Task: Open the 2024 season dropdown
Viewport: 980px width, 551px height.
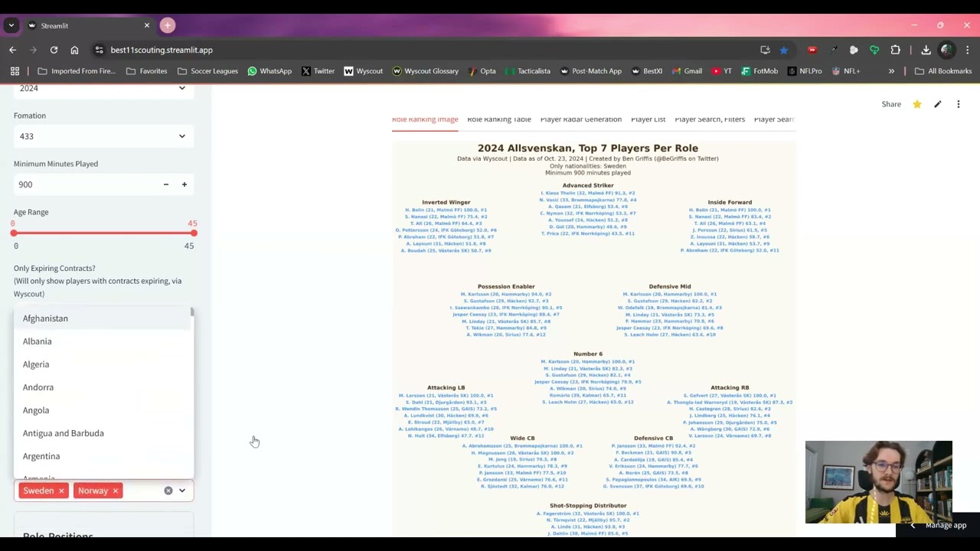Action: point(103,88)
